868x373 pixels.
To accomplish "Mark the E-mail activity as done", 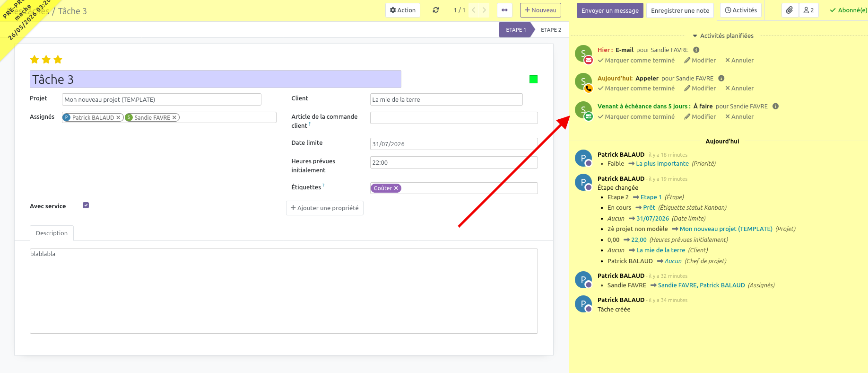I will click(x=636, y=61).
